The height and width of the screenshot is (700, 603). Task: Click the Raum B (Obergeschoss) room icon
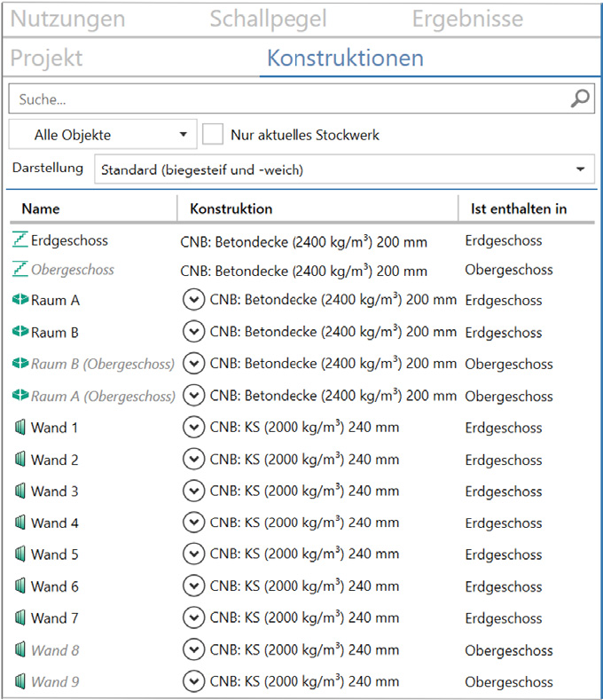(20, 363)
